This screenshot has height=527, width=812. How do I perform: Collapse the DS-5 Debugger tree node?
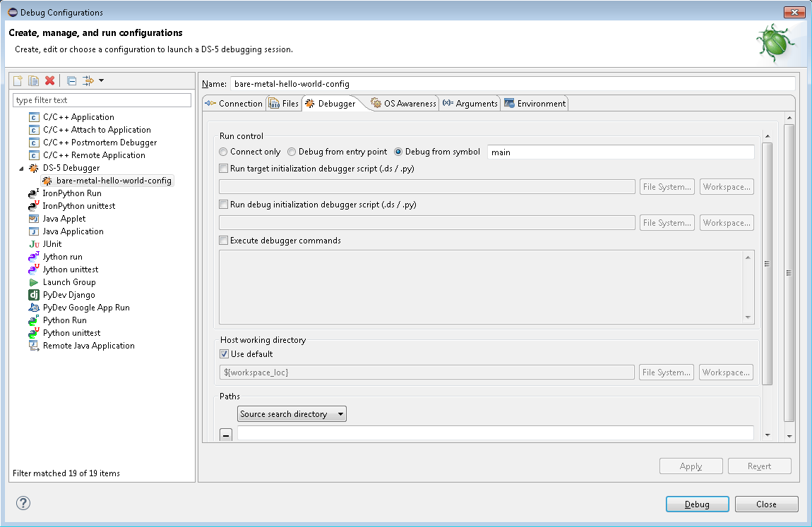21,168
